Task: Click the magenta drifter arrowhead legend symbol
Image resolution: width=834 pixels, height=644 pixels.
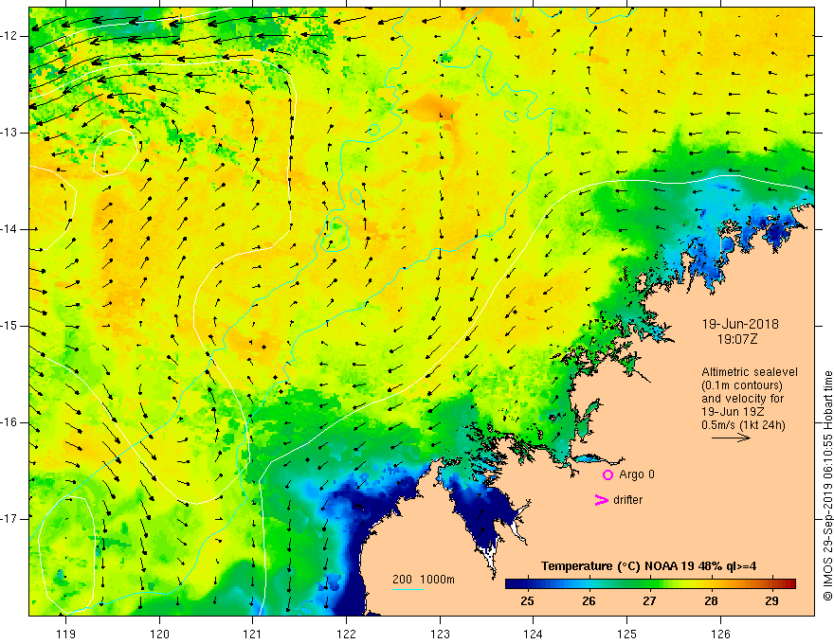Action: 601,500
